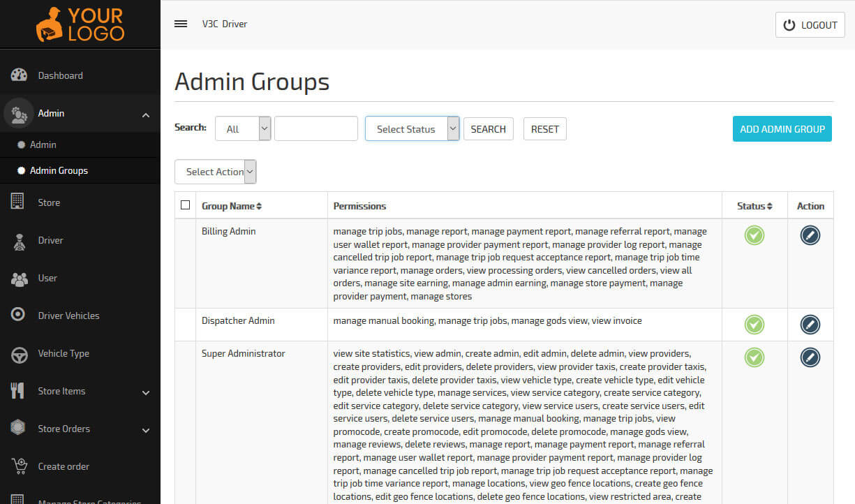
Task: Click the Dashboard gauge icon in sidebar
Action: pos(19,75)
